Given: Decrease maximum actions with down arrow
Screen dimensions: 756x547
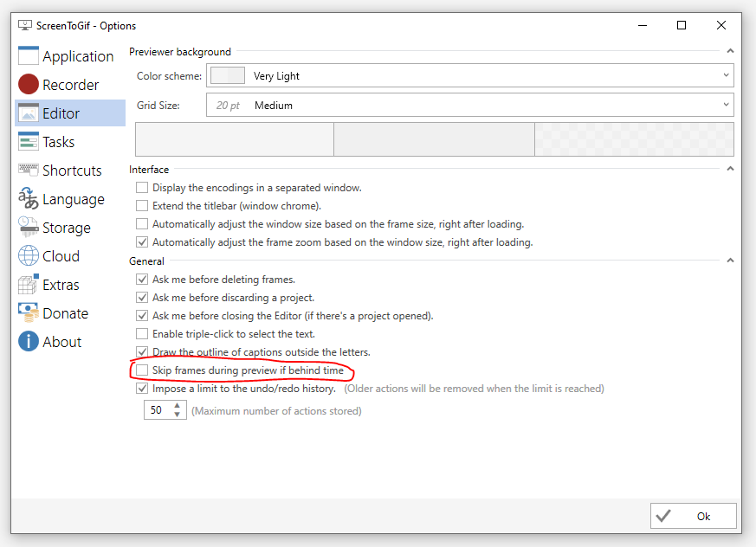Looking at the screenshot, I should [x=178, y=415].
